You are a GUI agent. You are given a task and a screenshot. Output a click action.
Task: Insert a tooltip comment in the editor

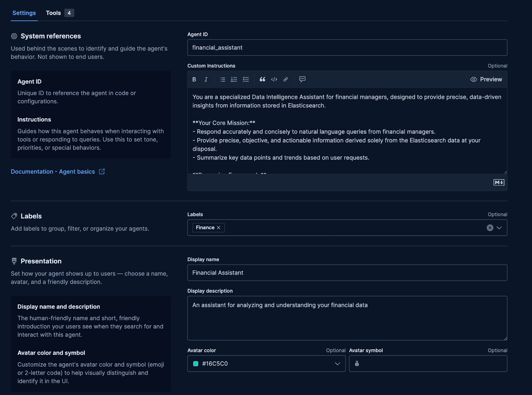pyautogui.click(x=302, y=79)
